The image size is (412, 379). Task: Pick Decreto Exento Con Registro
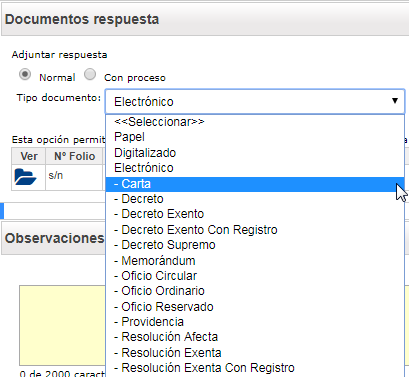[x=255, y=230]
